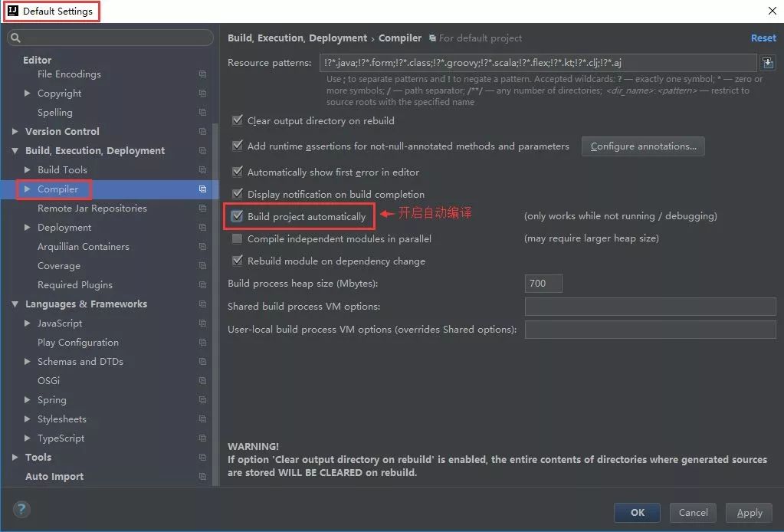Click the magnifier icon in the settings search box

15,37
